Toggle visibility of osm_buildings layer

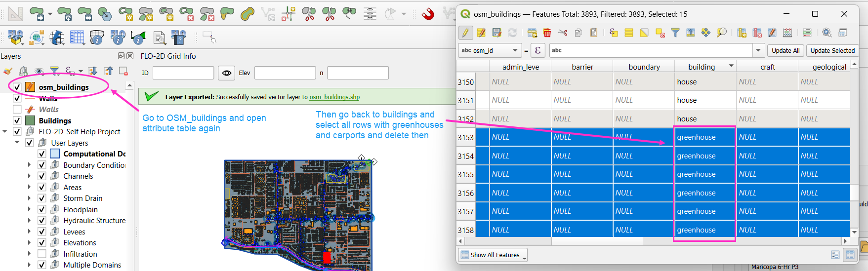[17, 87]
